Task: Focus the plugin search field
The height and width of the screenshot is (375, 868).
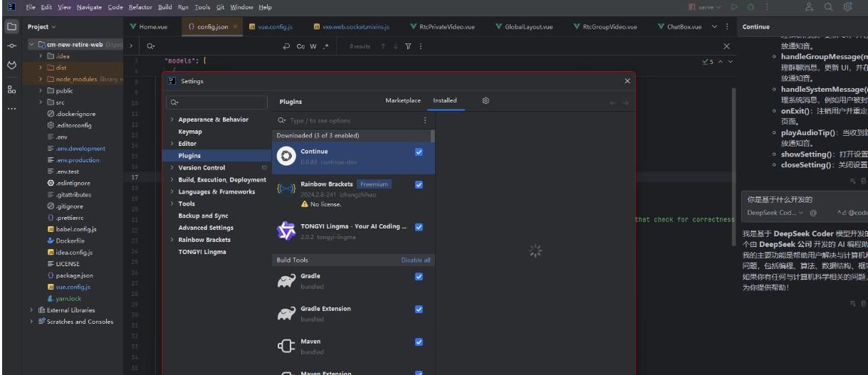Action: click(349, 120)
